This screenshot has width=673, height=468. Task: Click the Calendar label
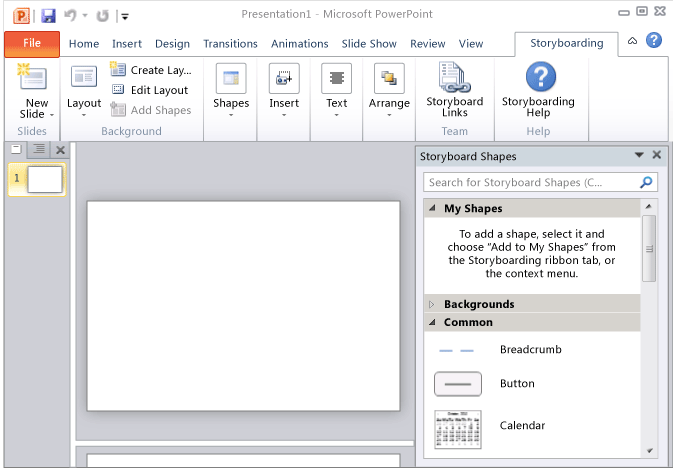[x=522, y=425]
